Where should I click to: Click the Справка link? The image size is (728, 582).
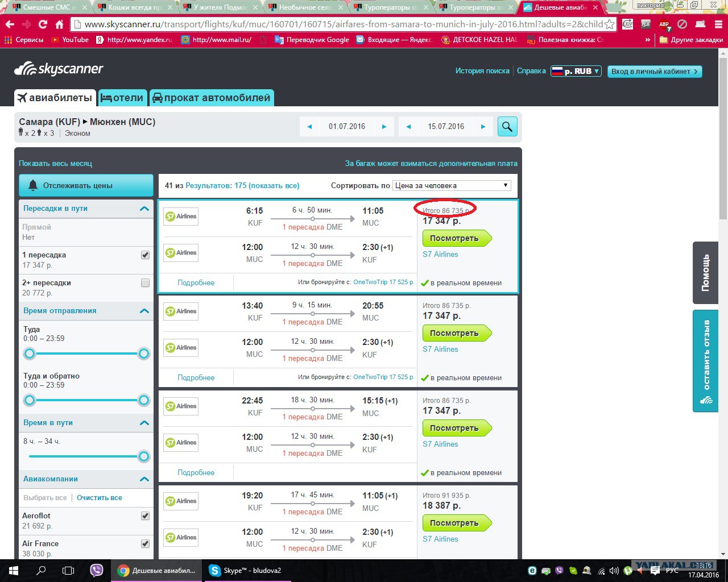531,71
